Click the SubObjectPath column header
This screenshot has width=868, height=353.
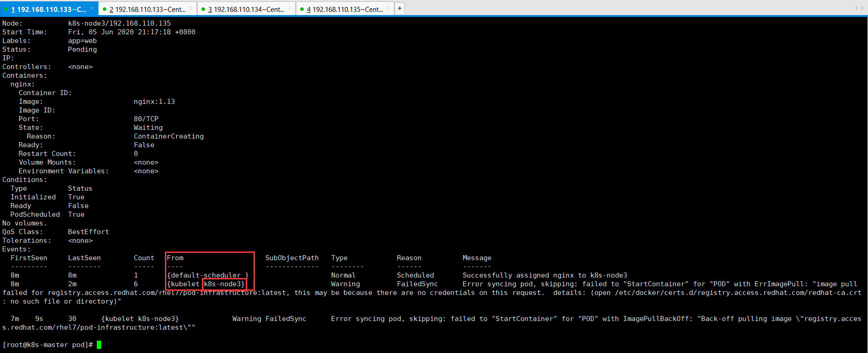[x=292, y=258]
